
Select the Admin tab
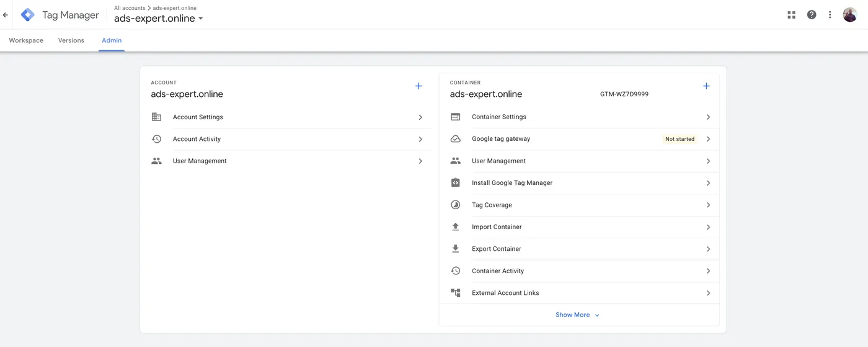pos(112,40)
